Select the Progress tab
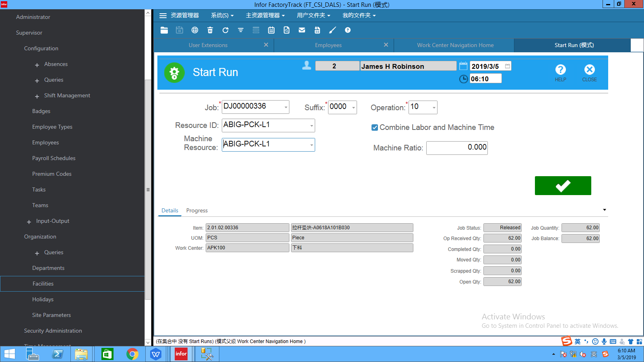The image size is (644, 362). tap(197, 210)
